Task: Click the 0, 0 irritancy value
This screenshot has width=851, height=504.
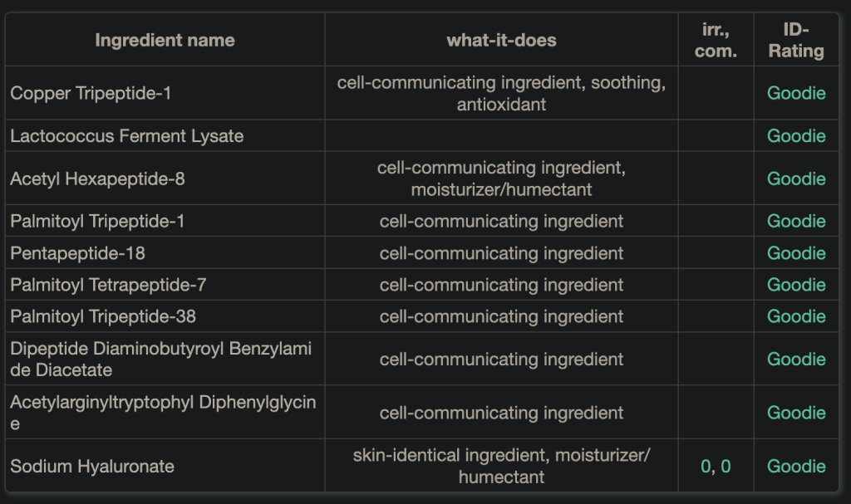Action: pos(716,466)
